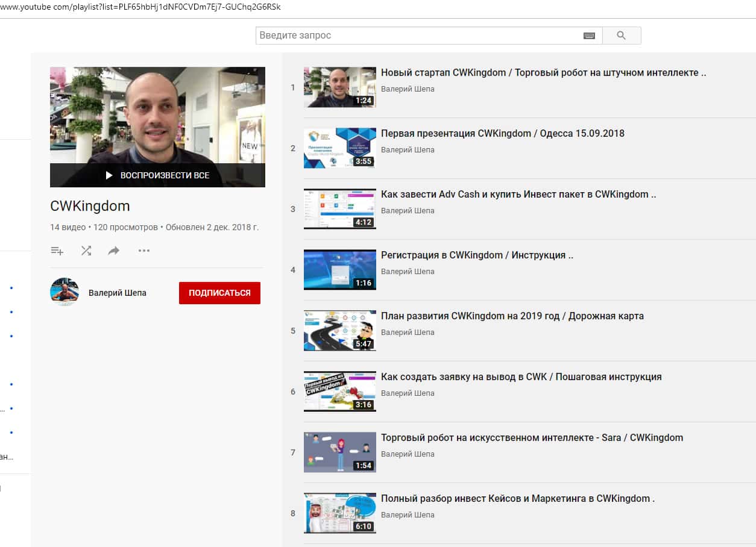756x547 pixels.
Task: Share the playlist via arrow icon
Action: coord(114,251)
